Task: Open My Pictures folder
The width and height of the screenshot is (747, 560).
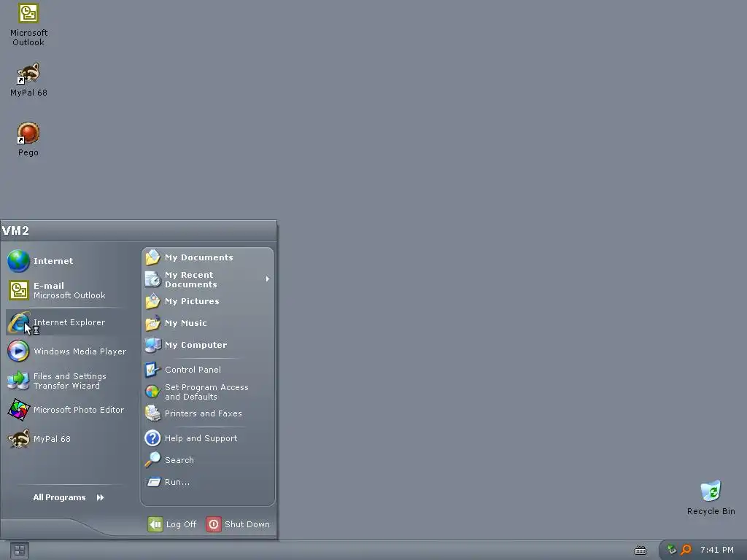Action: point(208,301)
